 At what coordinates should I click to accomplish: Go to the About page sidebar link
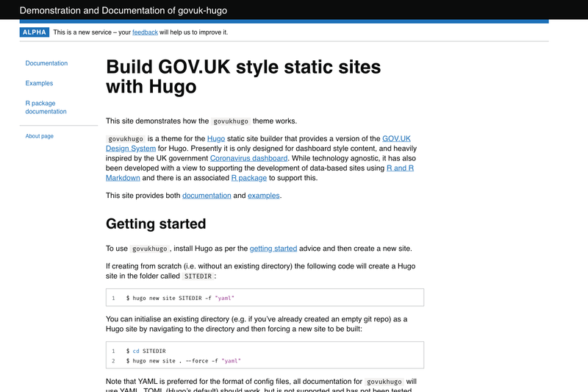click(x=40, y=136)
